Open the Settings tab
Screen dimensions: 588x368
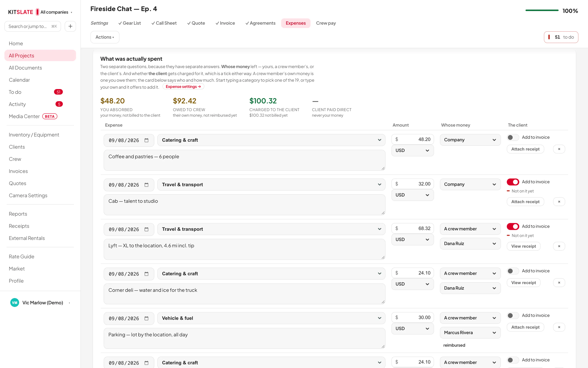coord(99,23)
